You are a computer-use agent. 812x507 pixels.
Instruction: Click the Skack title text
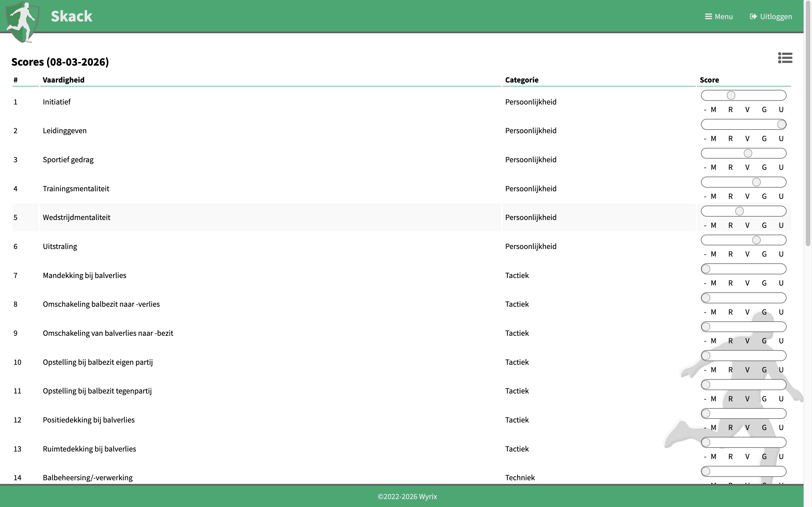[x=71, y=16]
